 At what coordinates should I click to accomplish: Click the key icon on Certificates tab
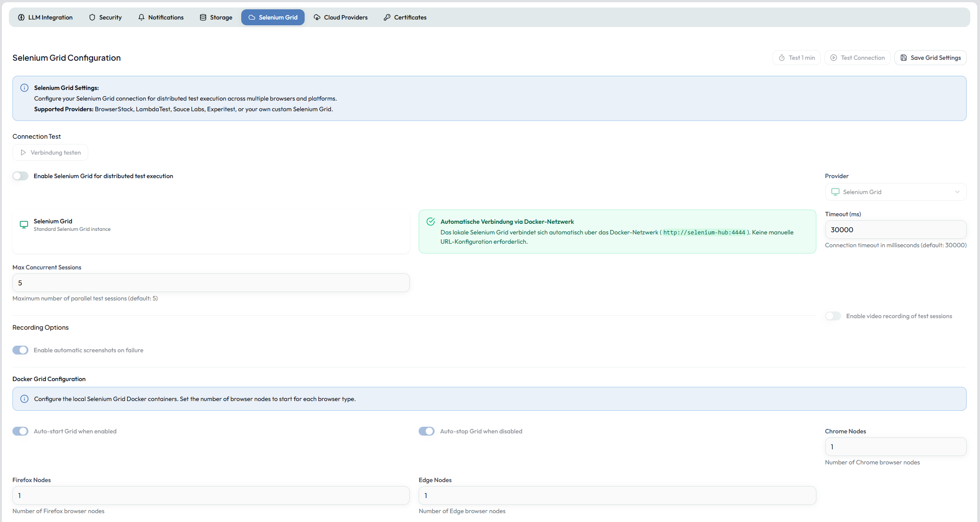(x=387, y=17)
